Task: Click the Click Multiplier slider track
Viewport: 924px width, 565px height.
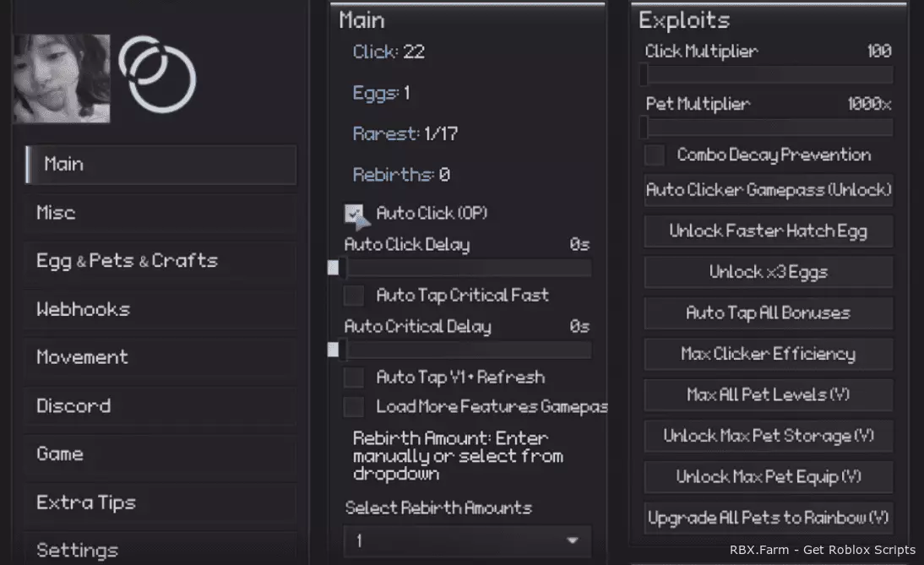Action: [x=768, y=75]
